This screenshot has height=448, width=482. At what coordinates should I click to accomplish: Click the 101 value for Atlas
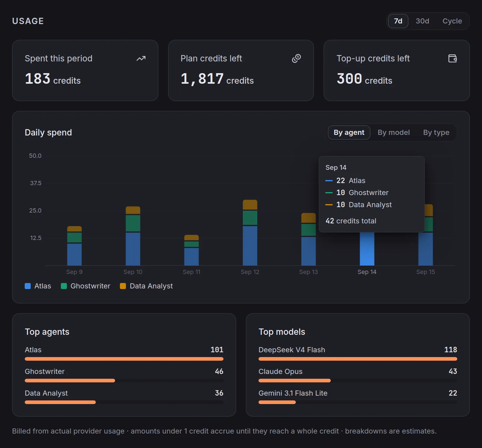tap(217, 350)
